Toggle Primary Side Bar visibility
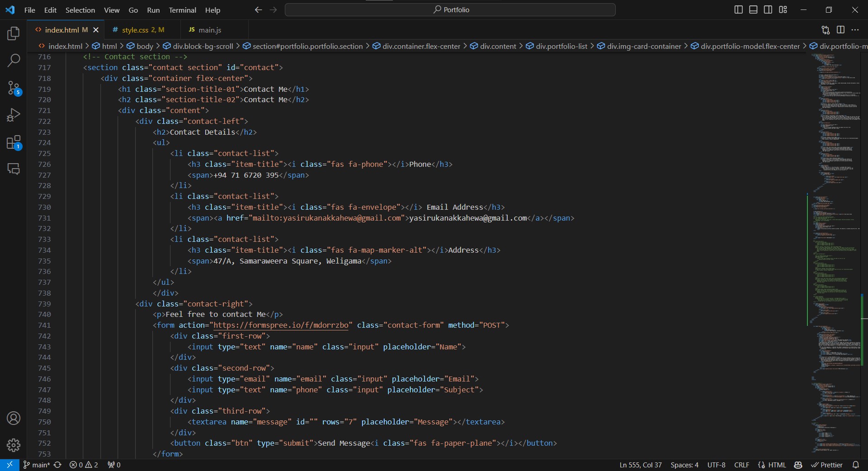This screenshot has width=868, height=471. [x=738, y=10]
